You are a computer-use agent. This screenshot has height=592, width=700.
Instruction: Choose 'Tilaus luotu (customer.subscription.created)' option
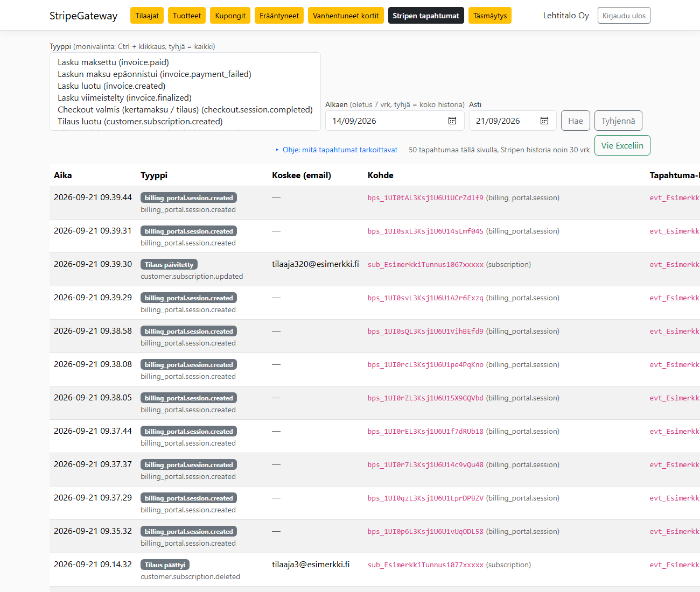click(185, 121)
